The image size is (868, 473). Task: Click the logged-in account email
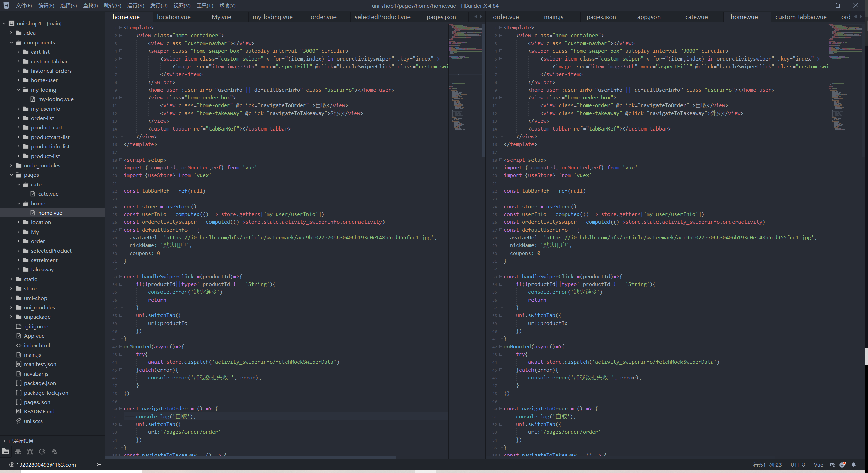click(x=46, y=465)
